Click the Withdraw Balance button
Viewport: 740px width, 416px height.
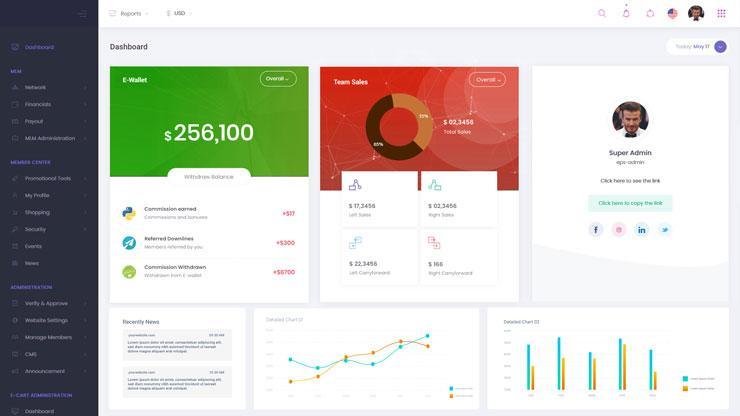point(209,177)
